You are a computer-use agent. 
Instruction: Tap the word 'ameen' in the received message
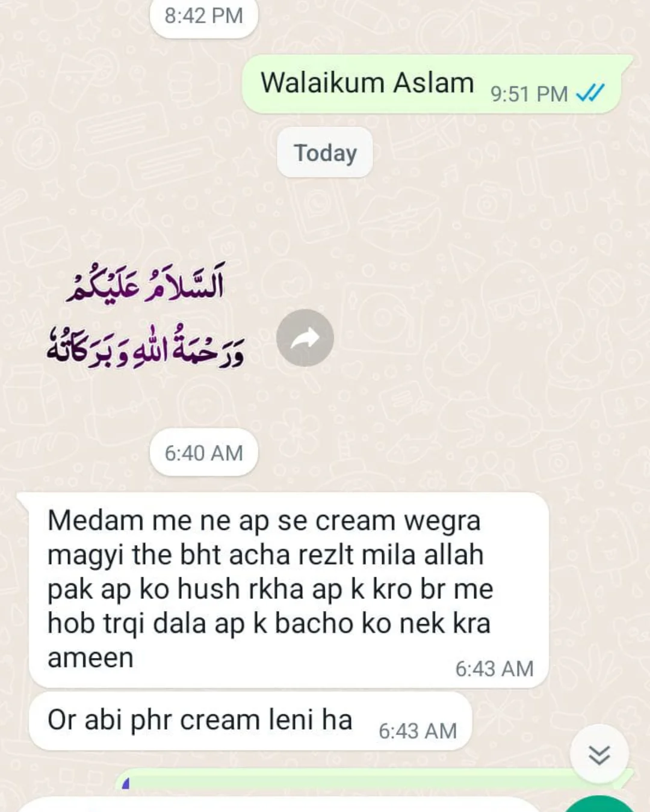point(91,658)
